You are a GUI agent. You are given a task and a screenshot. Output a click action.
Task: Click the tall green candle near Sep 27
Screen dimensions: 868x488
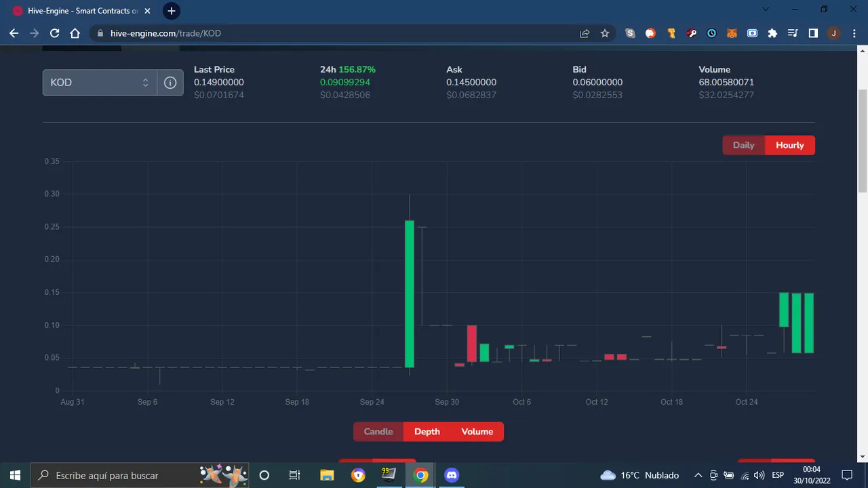click(410, 293)
